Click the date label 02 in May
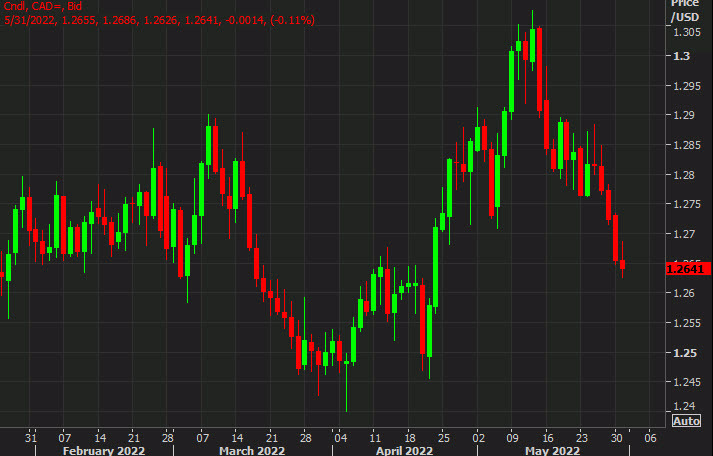 [478, 438]
